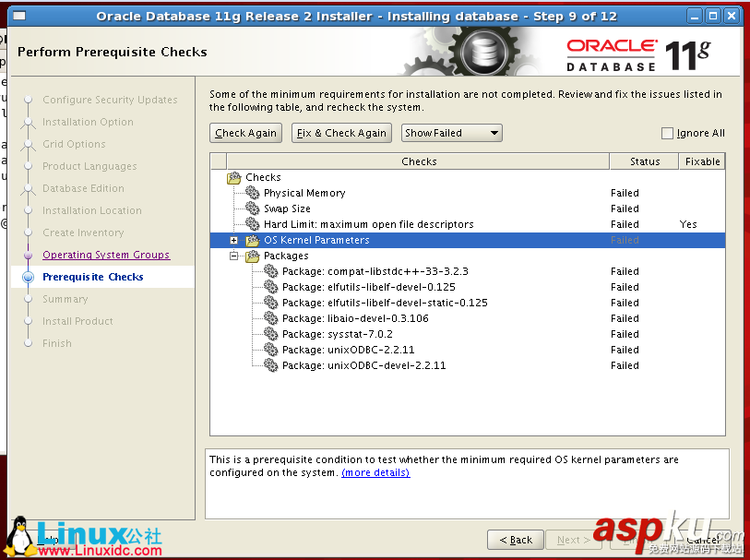
Task: Open the more details link
Action: (375, 472)
